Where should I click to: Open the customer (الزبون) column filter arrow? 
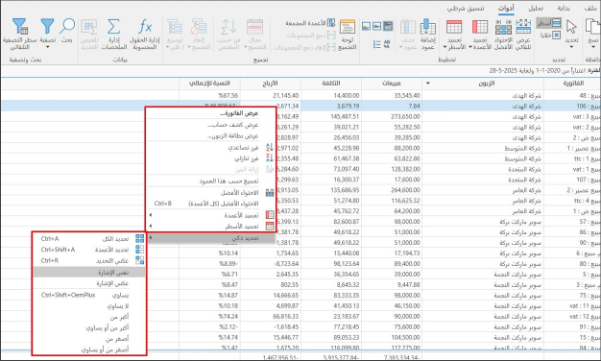point(428,83)
